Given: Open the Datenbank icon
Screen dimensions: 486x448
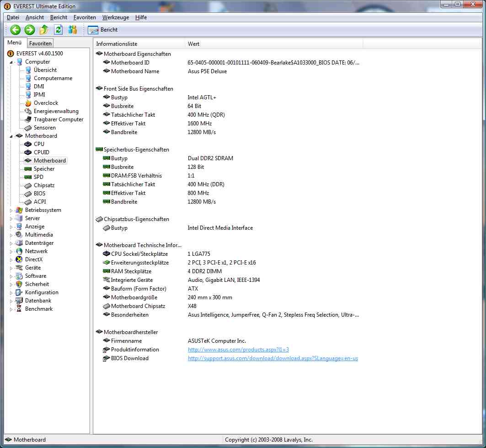Looking at the screenshot, I should point(19,300).
